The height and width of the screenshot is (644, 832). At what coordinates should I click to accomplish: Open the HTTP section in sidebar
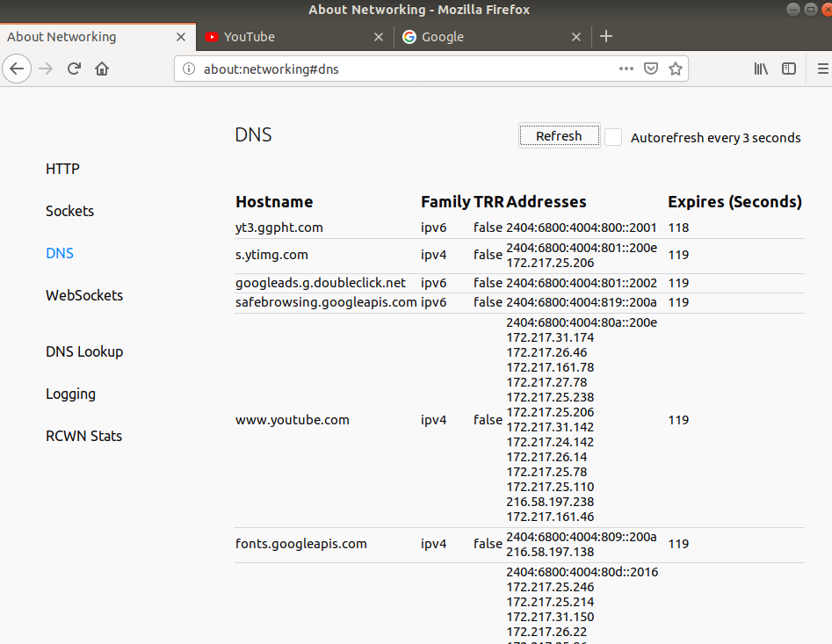(62, 169)
